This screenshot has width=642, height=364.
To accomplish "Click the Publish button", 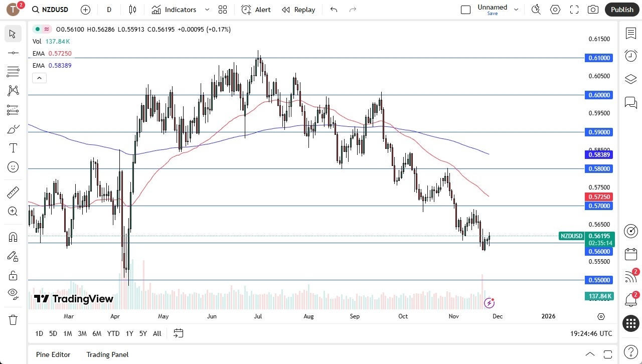I will click(x=622, y=9).
